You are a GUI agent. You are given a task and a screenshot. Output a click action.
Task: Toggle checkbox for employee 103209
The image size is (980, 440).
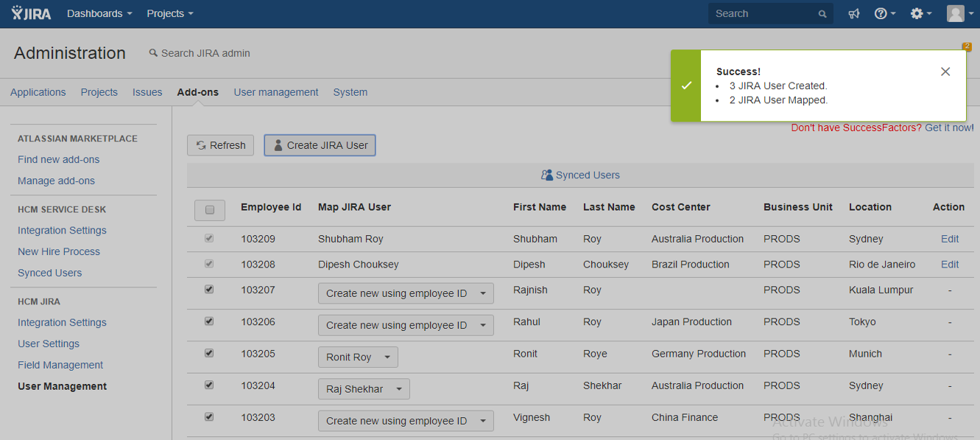(209, 239)
